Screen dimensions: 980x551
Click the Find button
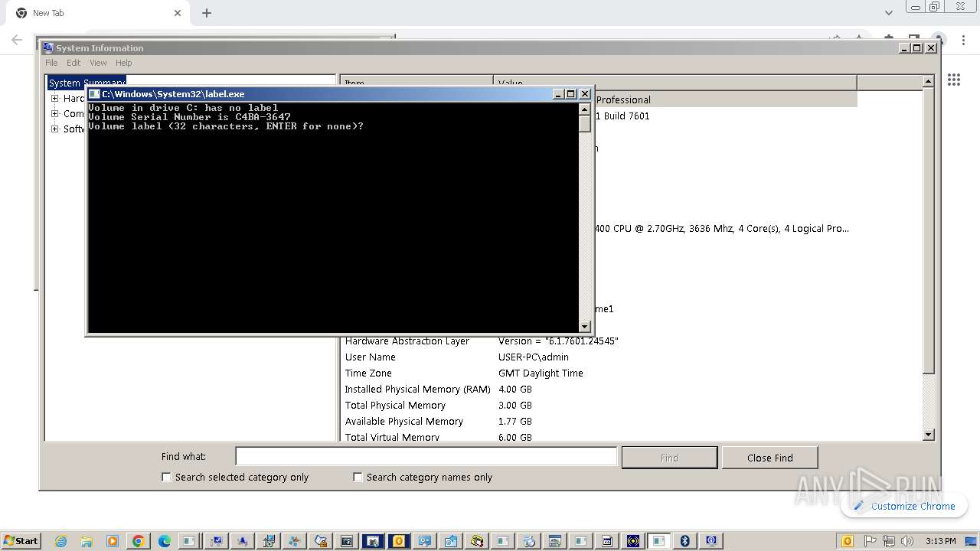pos(669,458)
